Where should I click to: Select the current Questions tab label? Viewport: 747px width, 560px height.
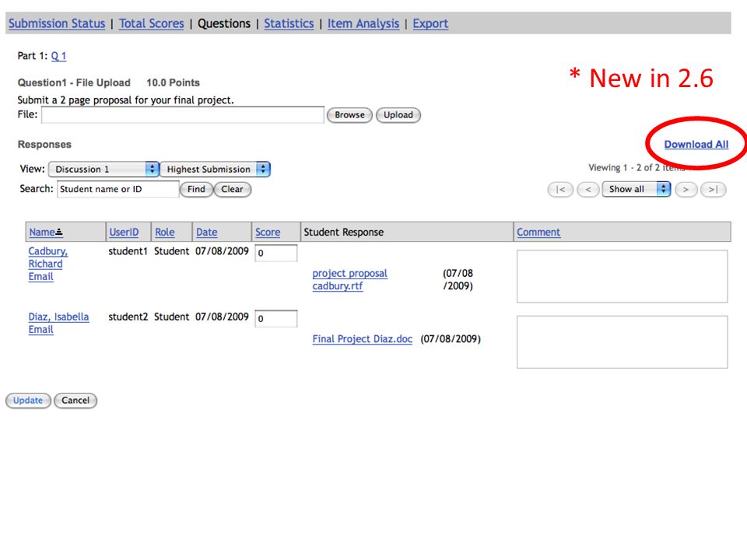pyautogui.click(x=224, y=23)
